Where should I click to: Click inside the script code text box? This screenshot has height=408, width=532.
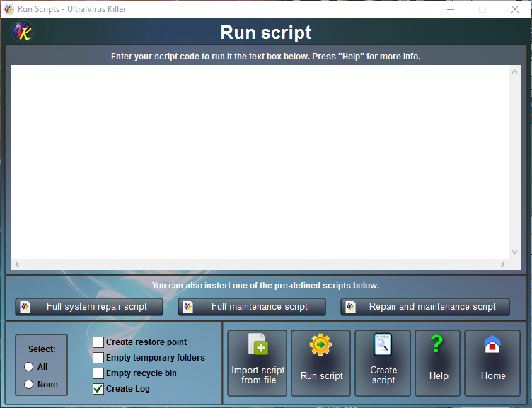point(260,162)
